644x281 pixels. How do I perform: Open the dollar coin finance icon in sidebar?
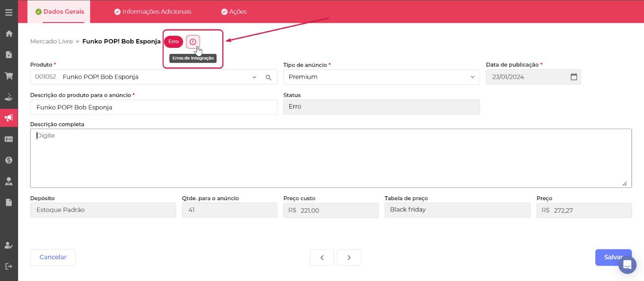(9, 160)
